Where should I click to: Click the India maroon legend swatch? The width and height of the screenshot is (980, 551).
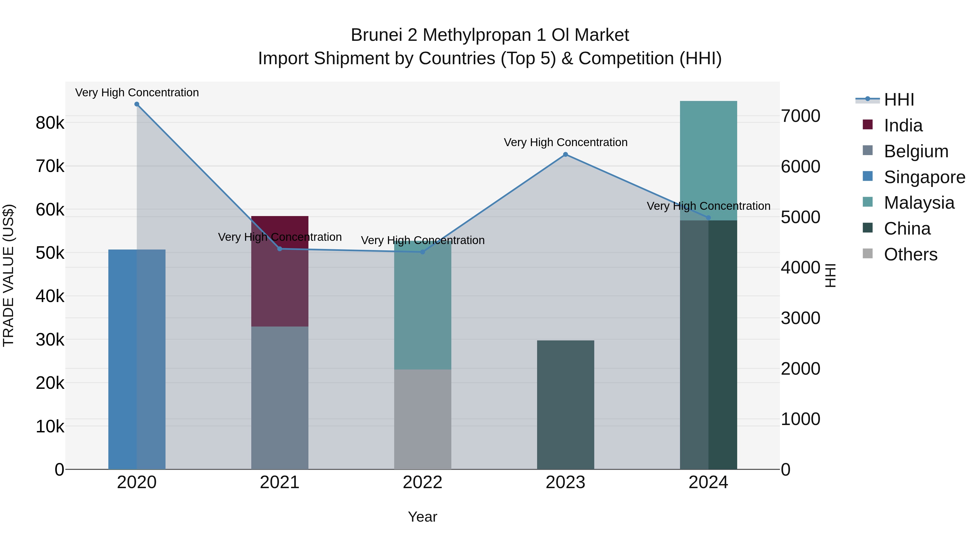pyautogui.click(x=868, y=124)
